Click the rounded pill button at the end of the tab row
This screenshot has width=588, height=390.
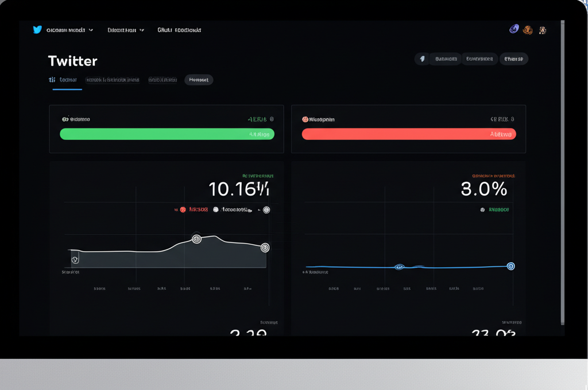click(199, 80)
